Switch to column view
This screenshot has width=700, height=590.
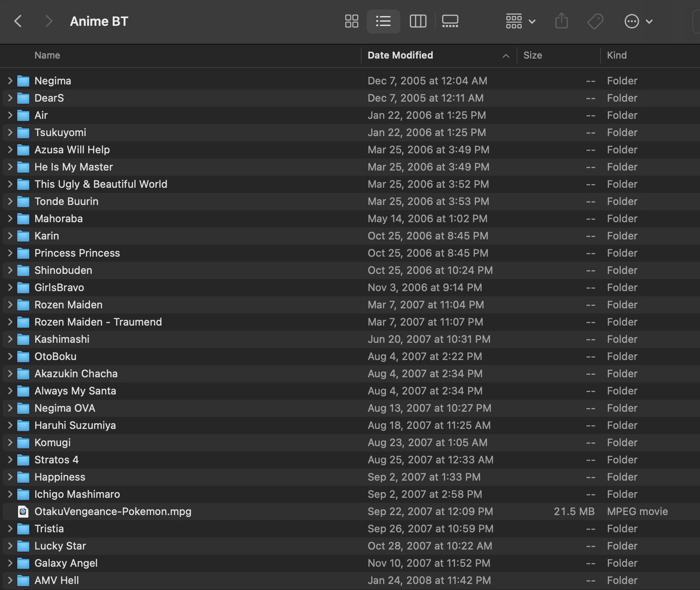[418, 21]
